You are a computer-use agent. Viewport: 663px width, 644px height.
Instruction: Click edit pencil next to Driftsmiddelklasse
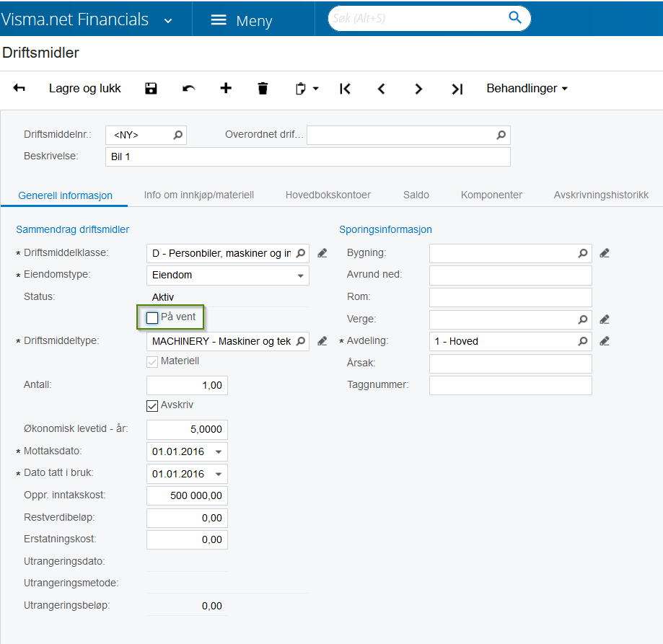point(322,253)
